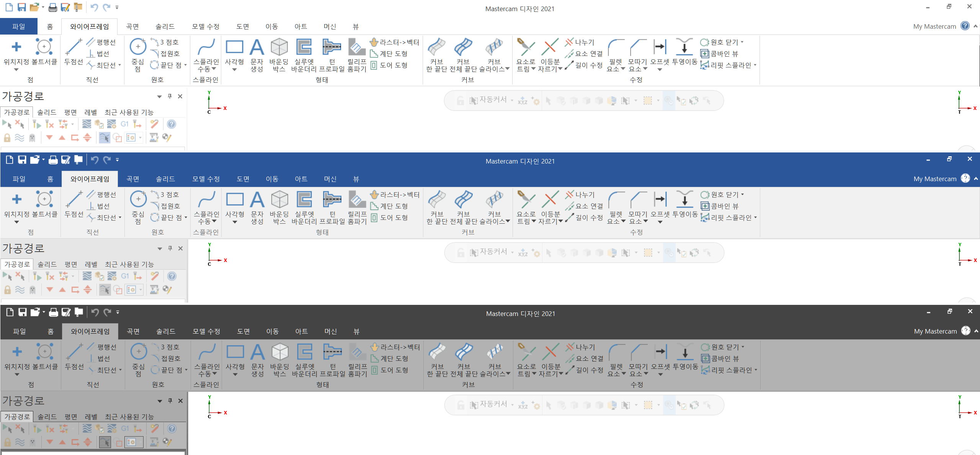980x455 pixels.
Task: Click the Rectangle (사각형) icon in the blue-themed ribbon
Action: [235, 200]
